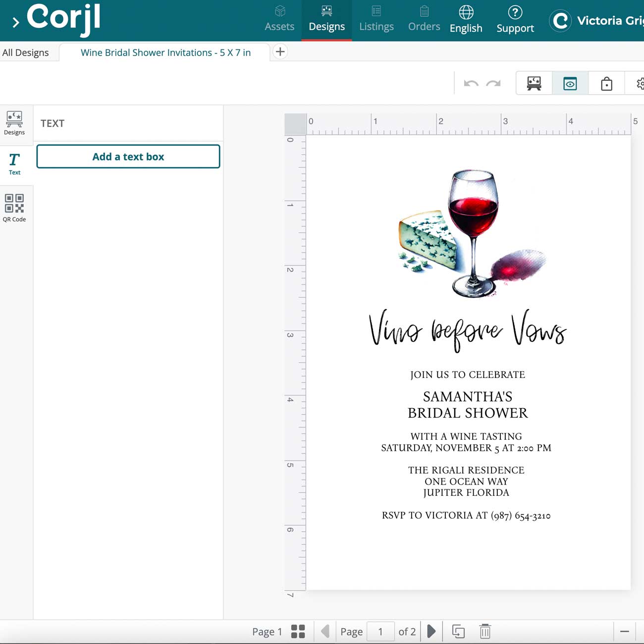Delete page using trash icon
Screen dimensions: 644x644
click(485, 631)
